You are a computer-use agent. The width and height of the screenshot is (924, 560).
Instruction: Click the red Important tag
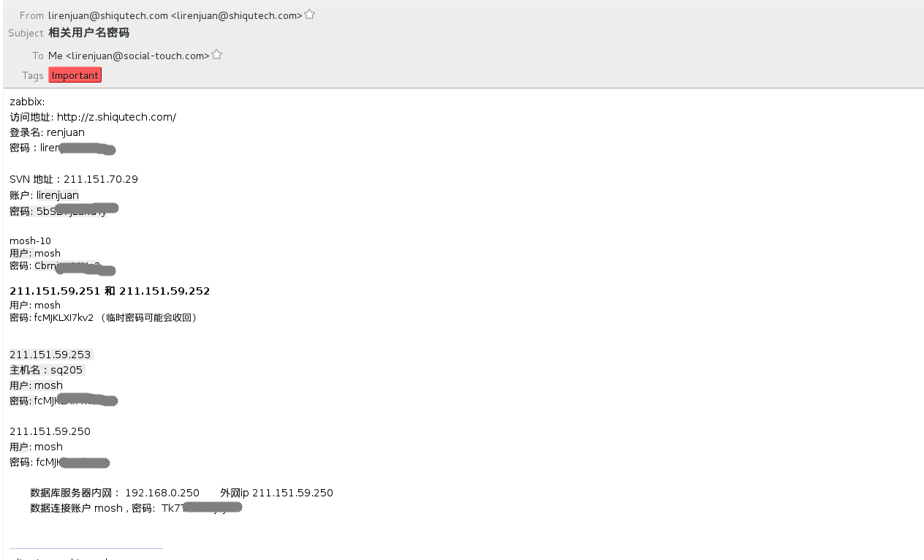pos(75,75)
